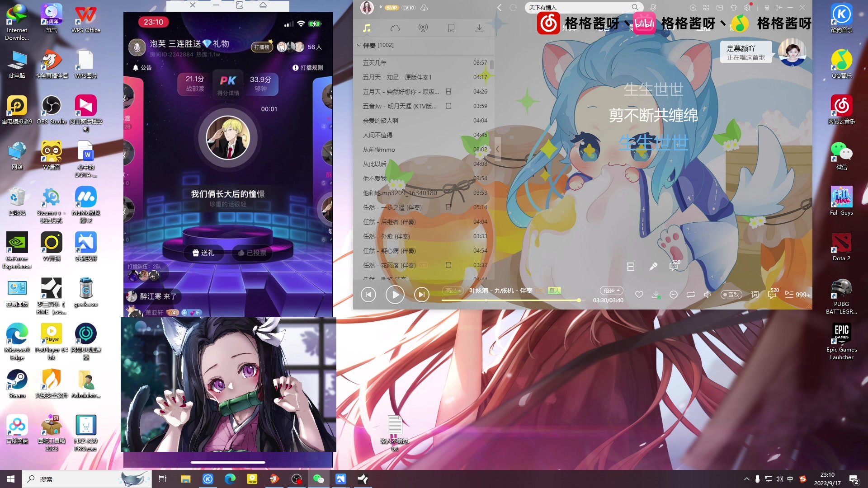Toggle favorite heart for current song

tap(639, 295)
